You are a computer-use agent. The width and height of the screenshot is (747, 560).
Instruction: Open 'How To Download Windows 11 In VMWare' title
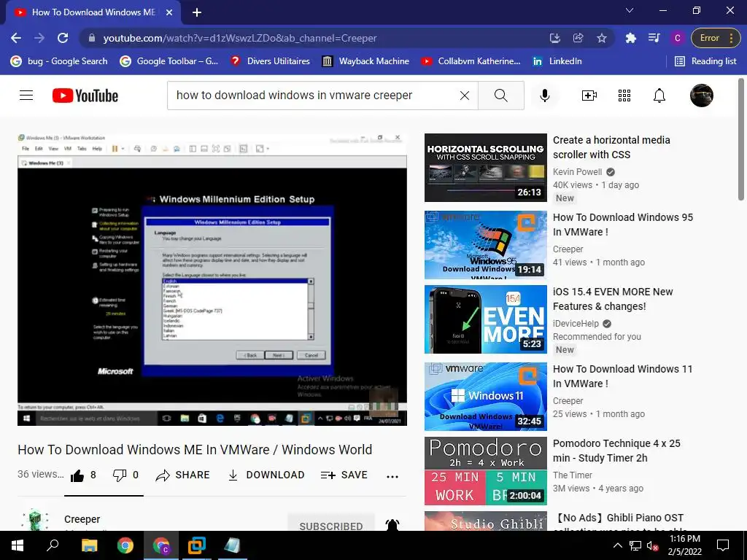click(622, 376)
